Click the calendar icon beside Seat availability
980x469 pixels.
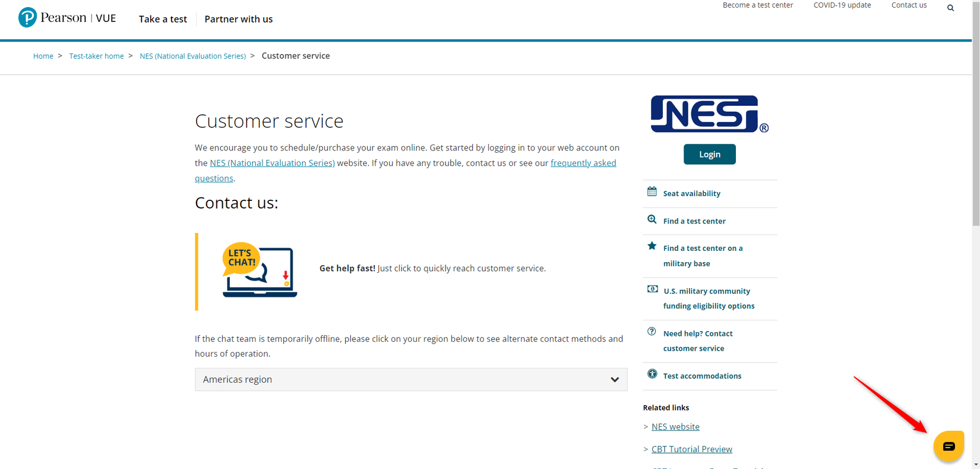(x=652, y=191)
